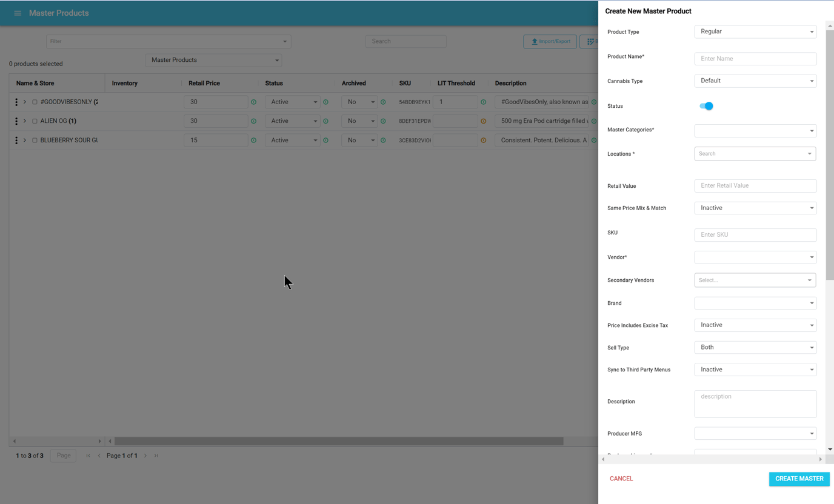Open the Master Categories dropdown
834x504 pixels.
755,130
